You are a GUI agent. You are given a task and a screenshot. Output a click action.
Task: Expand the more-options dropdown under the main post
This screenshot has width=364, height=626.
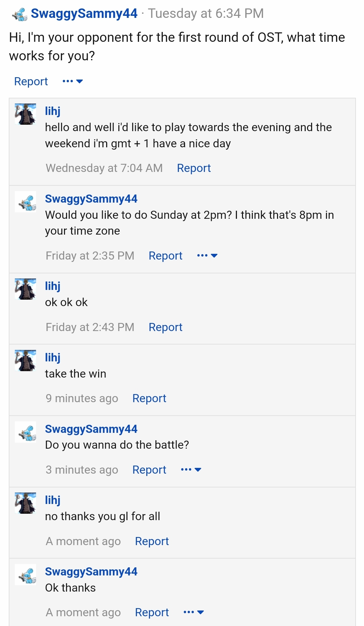pyautogui.click(x=72, y=81)
